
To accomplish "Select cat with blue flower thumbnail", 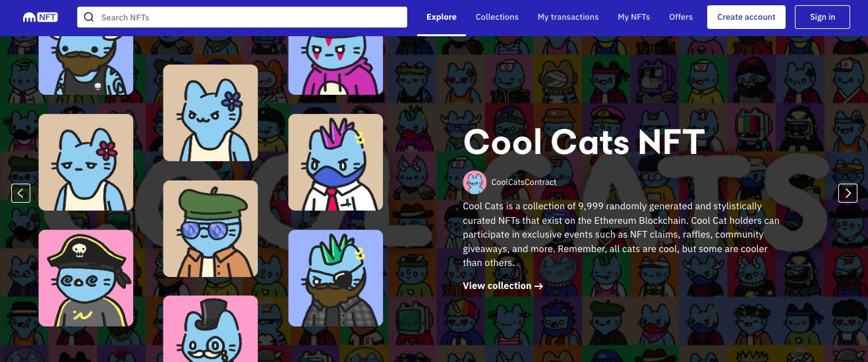I will 210,113.
